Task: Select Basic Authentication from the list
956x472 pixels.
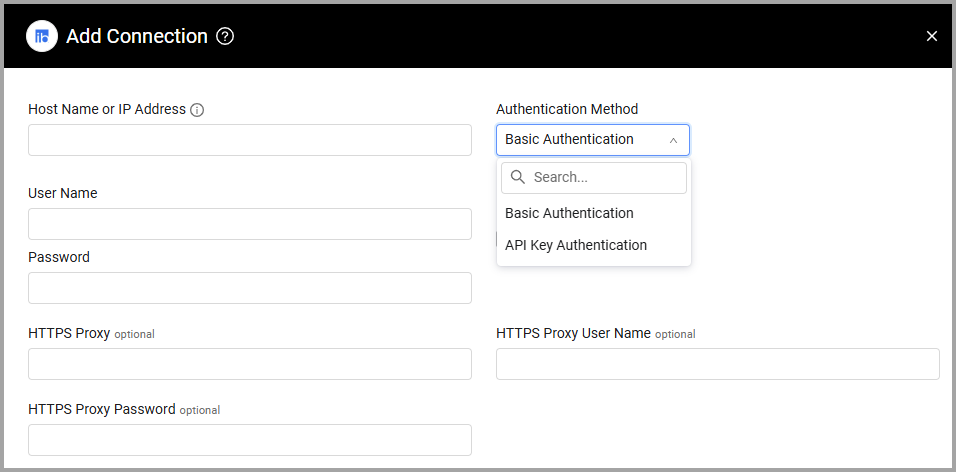Action: click(x=569, y=213)
